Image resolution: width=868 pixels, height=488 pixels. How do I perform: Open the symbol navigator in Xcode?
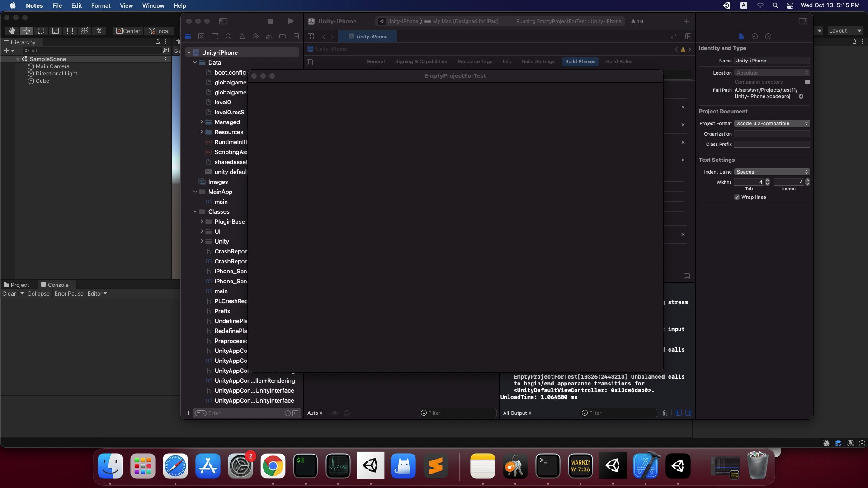(x=215, y=37)
